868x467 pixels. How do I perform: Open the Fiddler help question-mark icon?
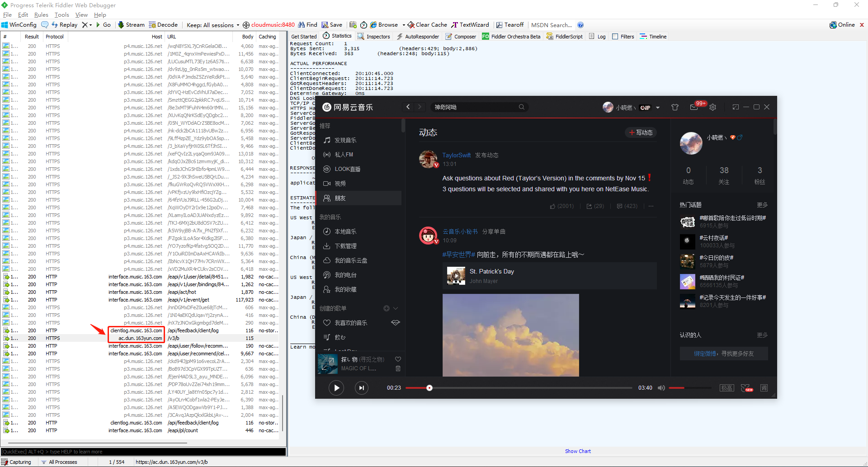(580, 25)
